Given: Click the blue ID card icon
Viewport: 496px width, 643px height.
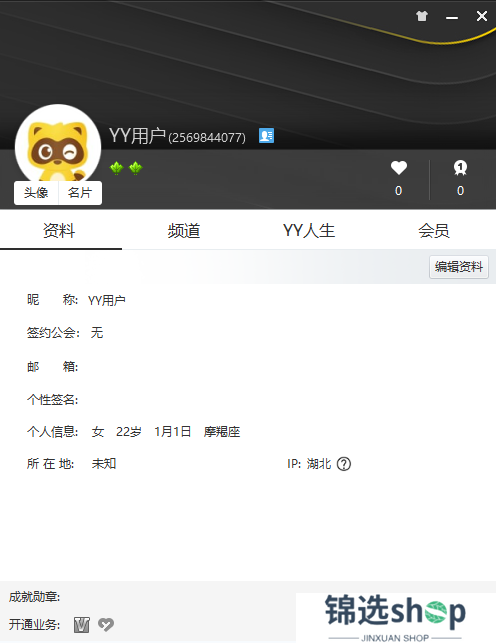Looking at the screenshot, I should (x=266, y=135).
